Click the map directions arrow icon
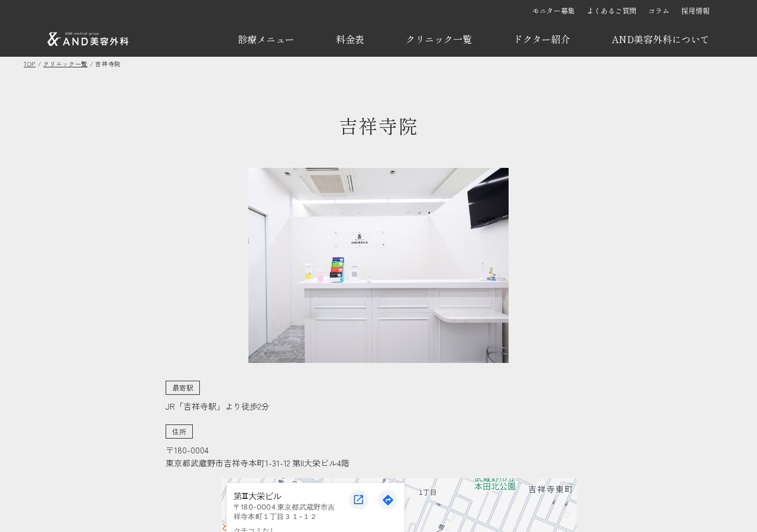This screenshot has width=757, height=532. pos(388,499)
